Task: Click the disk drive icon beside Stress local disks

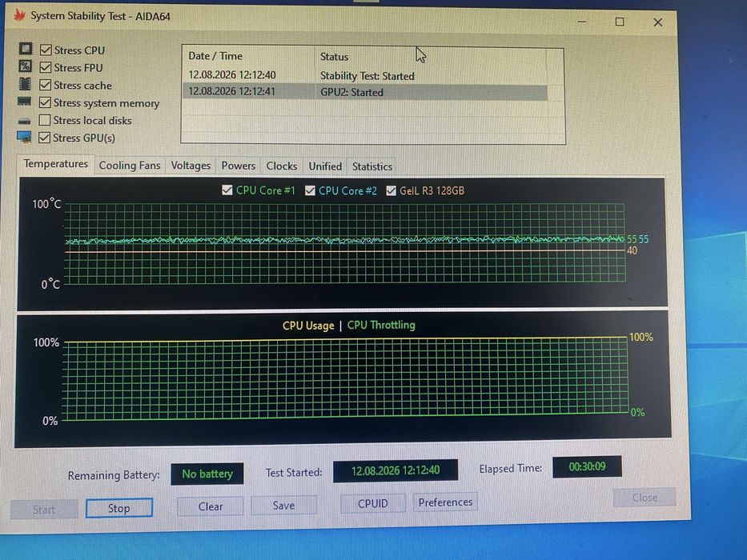Action: (24, 121)
